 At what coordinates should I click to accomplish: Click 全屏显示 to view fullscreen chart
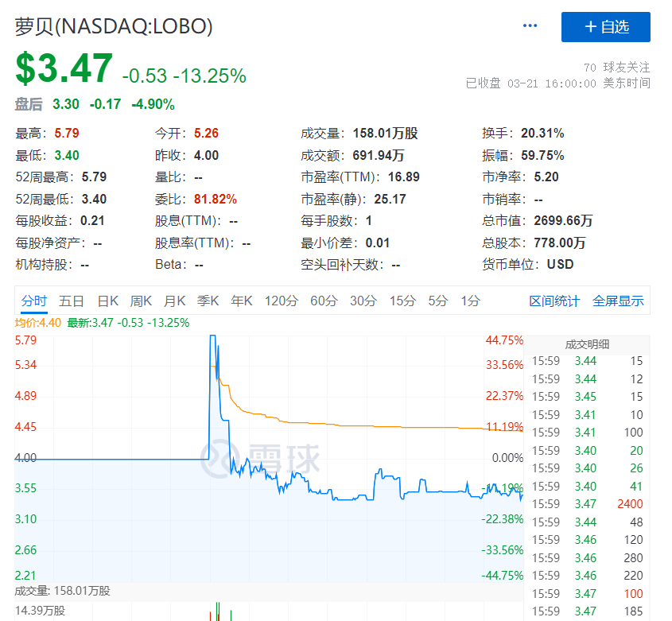(618, 301)
